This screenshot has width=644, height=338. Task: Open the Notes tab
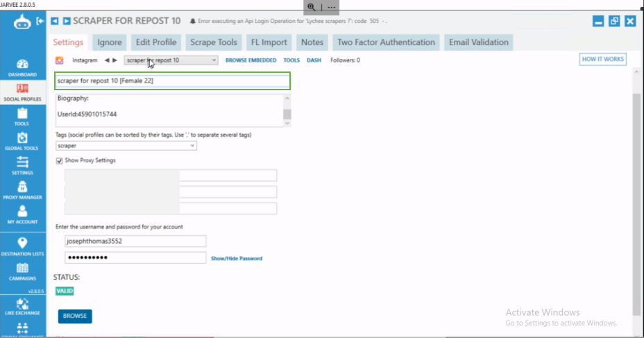(312, 42)
